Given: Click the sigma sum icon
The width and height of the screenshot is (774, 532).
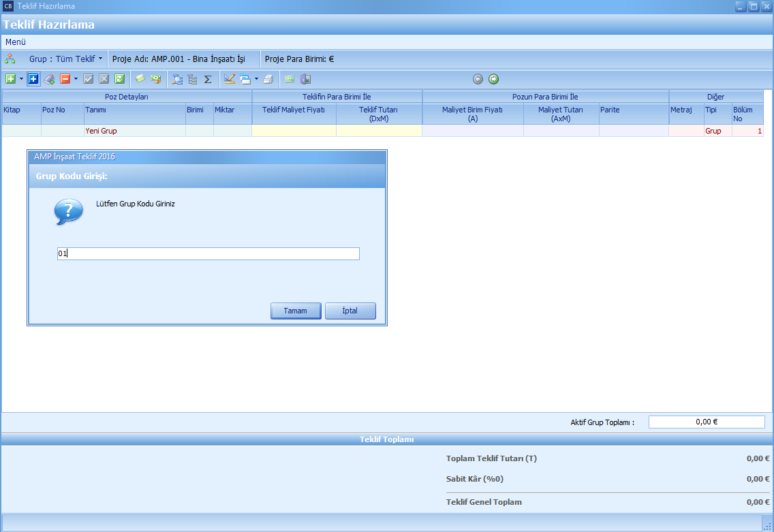Looking at the screenshot, I should (x=208, y=79).
